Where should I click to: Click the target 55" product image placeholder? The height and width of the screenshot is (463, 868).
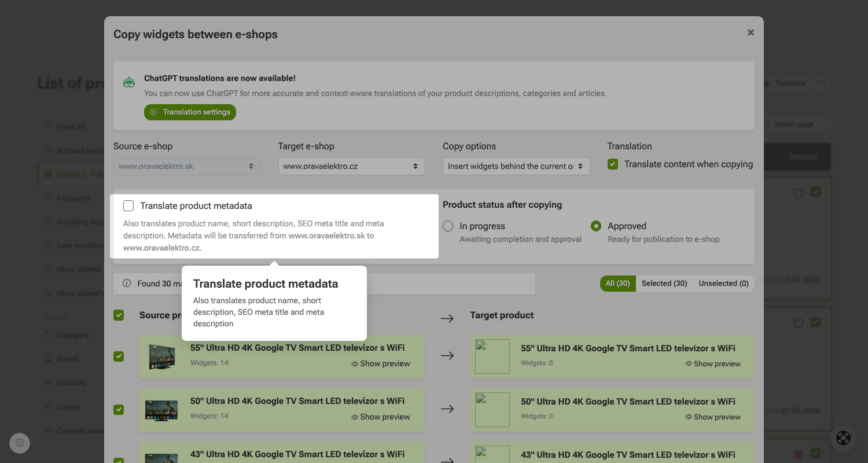(492, 357)
